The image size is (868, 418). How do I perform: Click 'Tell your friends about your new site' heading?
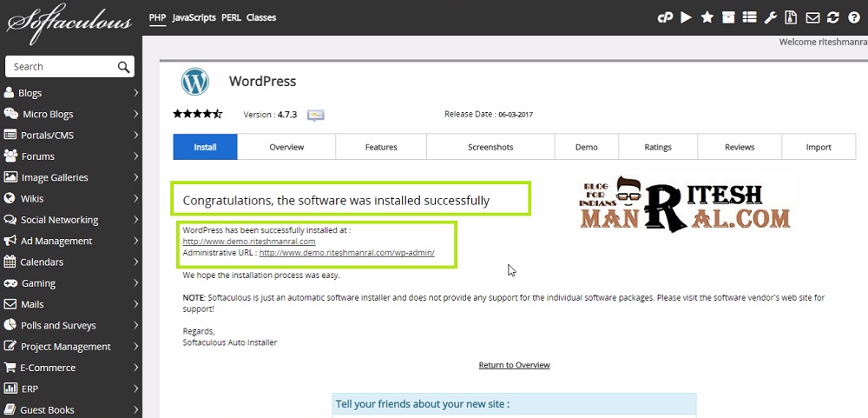pos(423,403)
